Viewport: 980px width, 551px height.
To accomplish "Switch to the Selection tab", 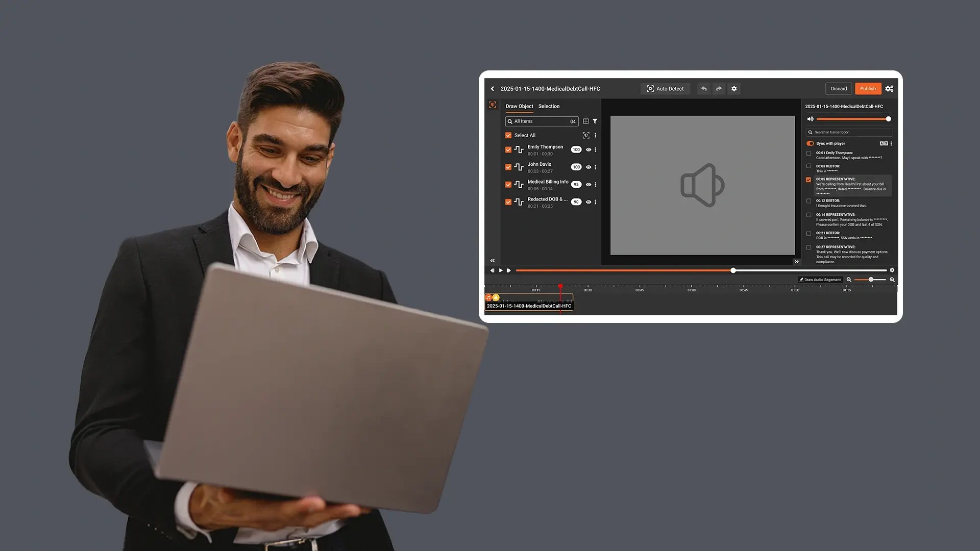I will [x=549, y=106].
